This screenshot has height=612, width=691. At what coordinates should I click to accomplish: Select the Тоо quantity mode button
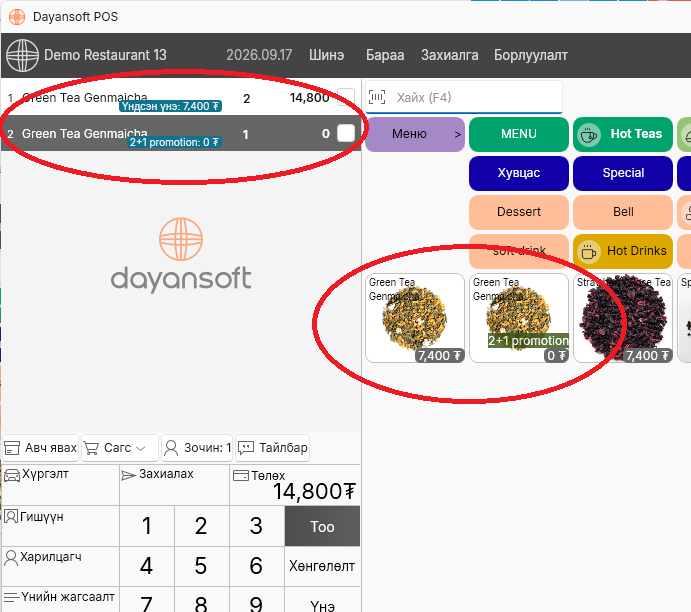322,527
